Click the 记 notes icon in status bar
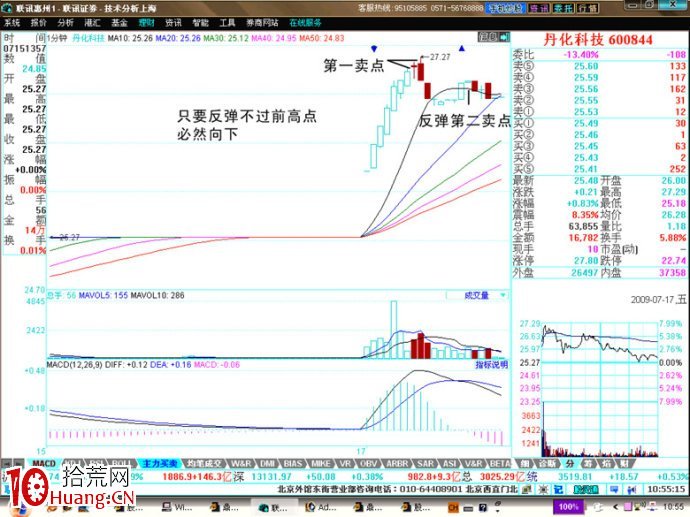The width and height of the screenshot is (690, 517). [558, 489]
